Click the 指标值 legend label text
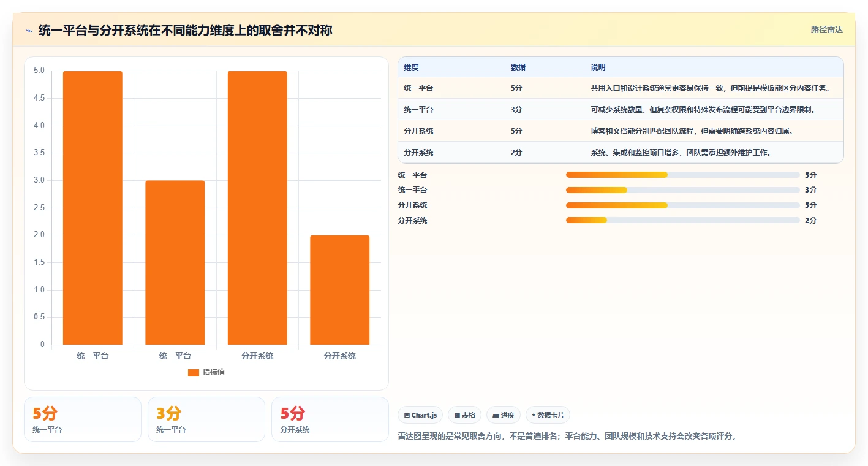This screenshot has width=868, height=466. (x=214, y=372)
